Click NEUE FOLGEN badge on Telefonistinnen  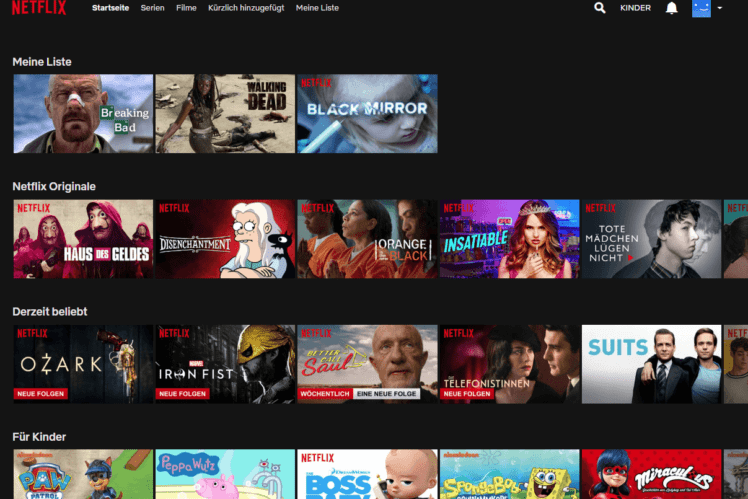coord(467,394)
